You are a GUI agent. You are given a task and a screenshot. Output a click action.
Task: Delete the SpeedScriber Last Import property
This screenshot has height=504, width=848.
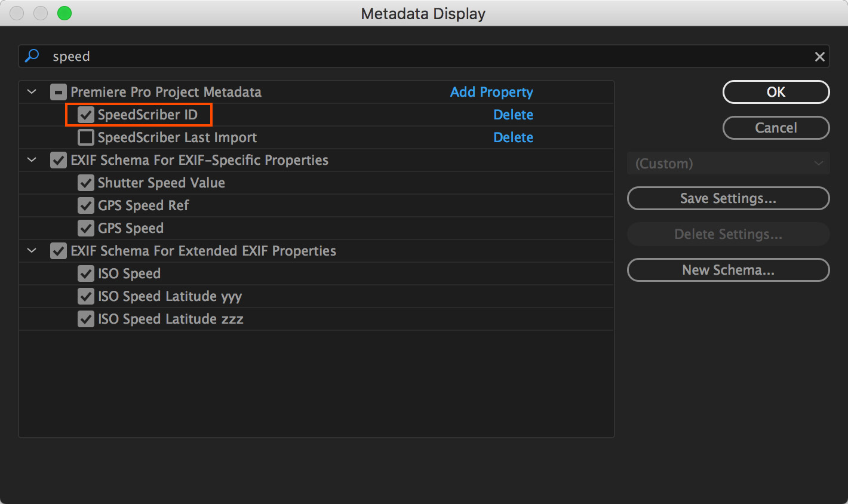(513, 137)
